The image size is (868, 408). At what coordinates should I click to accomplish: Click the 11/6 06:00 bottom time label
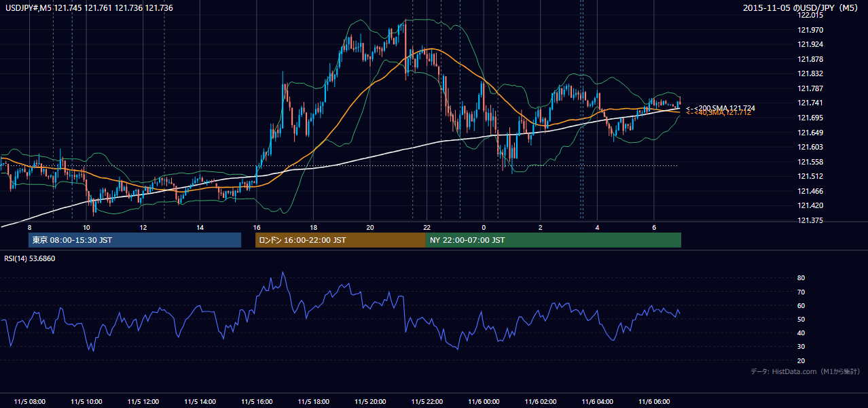(x=653, y=402)
